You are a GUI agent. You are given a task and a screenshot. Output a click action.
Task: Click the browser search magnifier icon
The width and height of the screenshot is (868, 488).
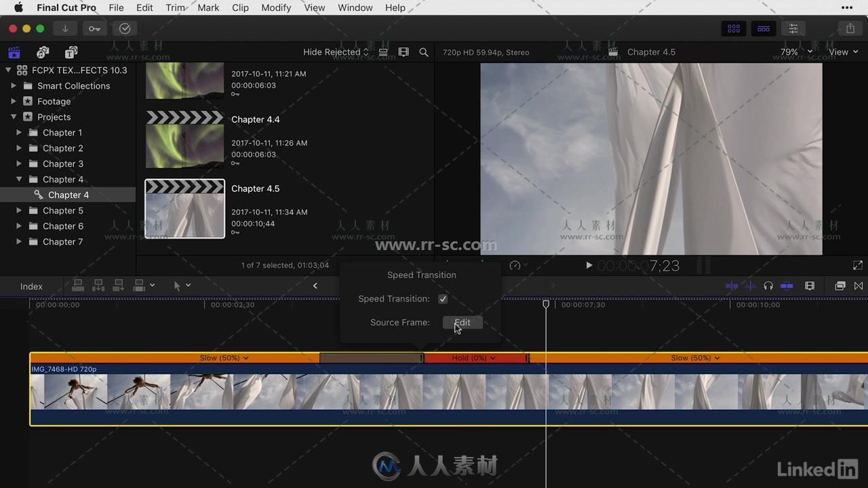tap(424, 52)
